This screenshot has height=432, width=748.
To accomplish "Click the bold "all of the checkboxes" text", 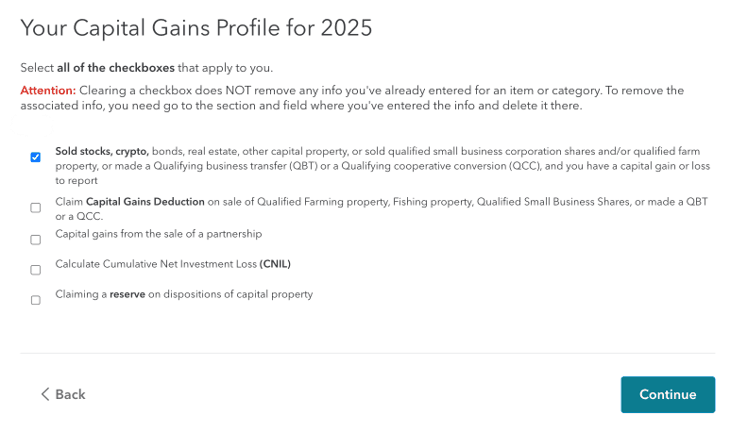I will click(x=116, y=68).
